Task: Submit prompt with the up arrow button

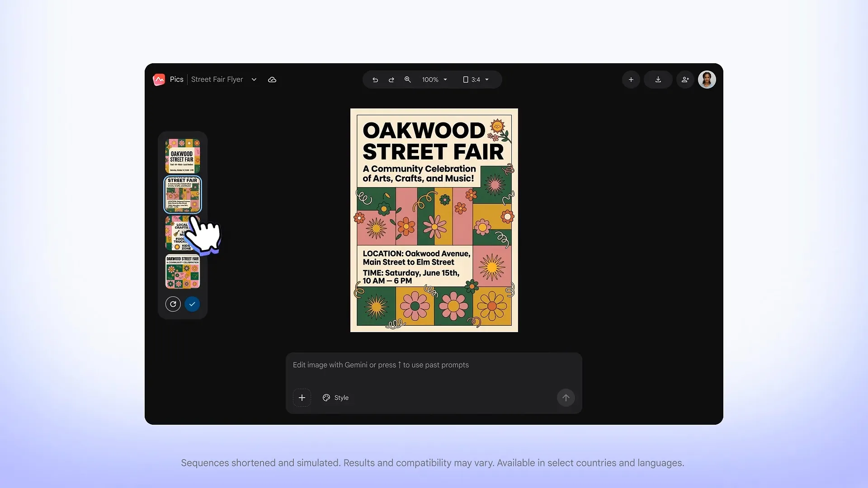Action: coord(566,398)
